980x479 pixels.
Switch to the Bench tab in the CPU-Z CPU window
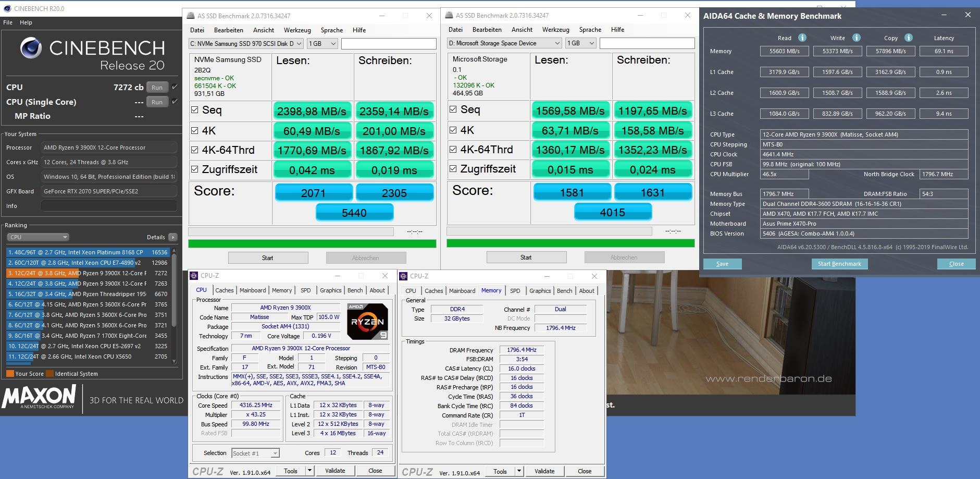(x=355, y=290)
